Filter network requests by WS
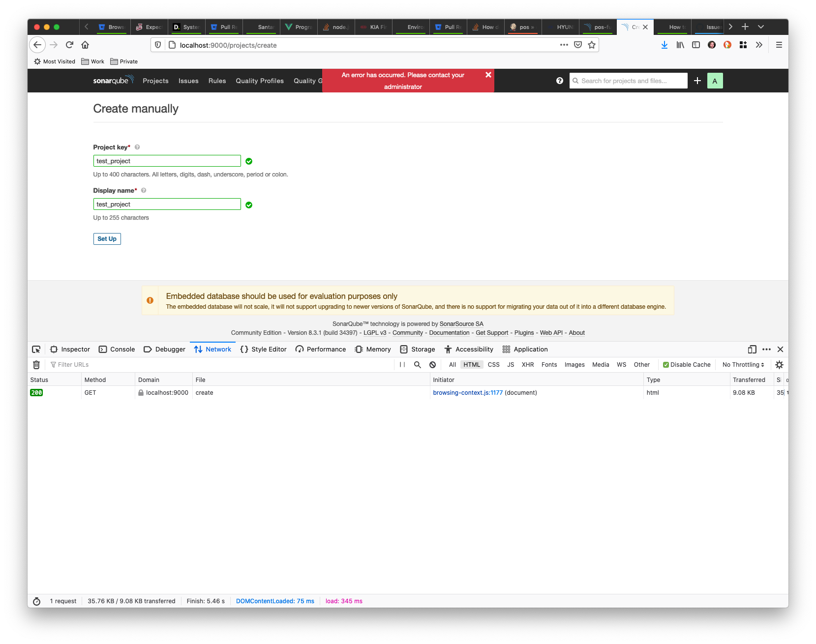 (x=622, y=365)
